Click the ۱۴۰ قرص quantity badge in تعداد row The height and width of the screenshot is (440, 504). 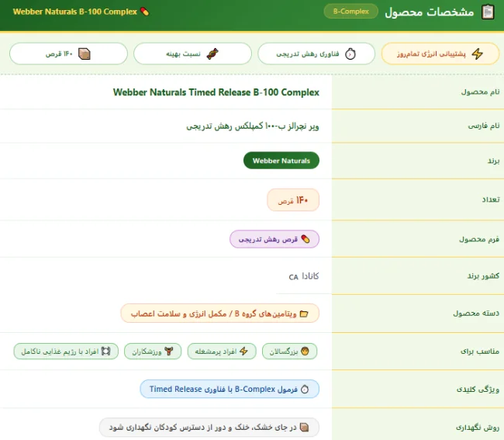293,200
